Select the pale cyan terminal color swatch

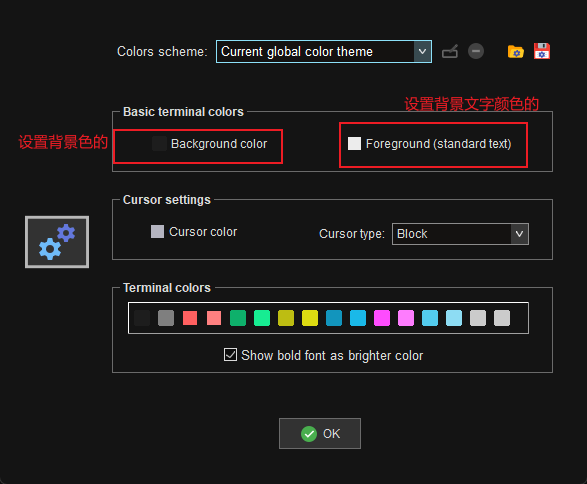click(x=454, y=318)
